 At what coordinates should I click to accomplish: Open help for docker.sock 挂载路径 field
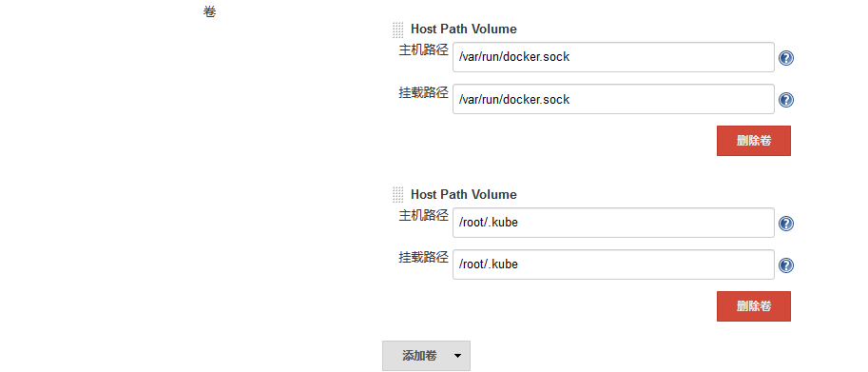[x=786, y=100]
